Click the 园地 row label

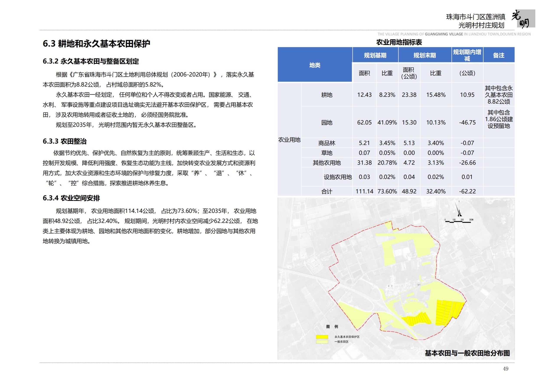click(x=327, y=123)
